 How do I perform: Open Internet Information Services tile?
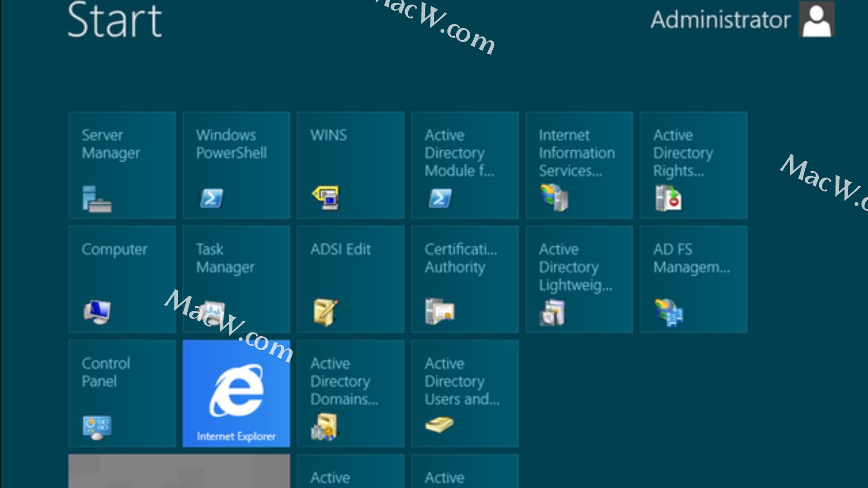point(579,165)
